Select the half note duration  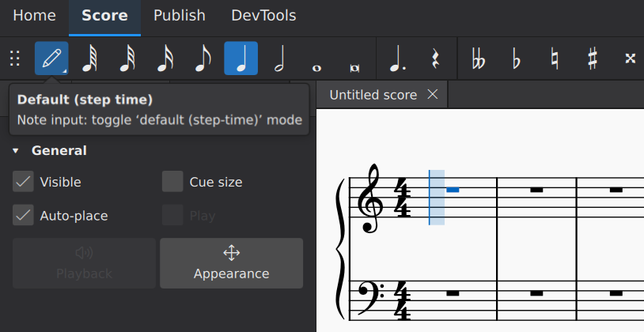[279, 58]
